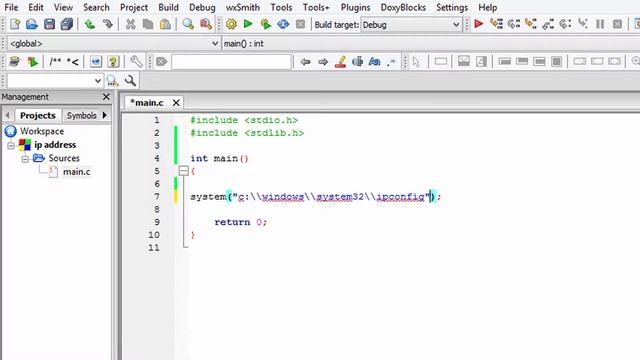The height and width of the screenshot is (360, 640).
Task: Open the Build menu
Action: (x=168, y=7)
